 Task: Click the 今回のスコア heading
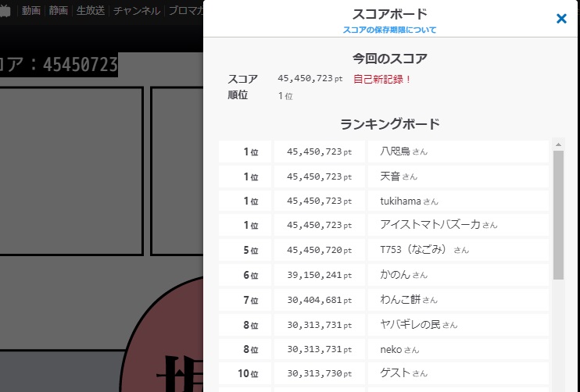[389, 59]
